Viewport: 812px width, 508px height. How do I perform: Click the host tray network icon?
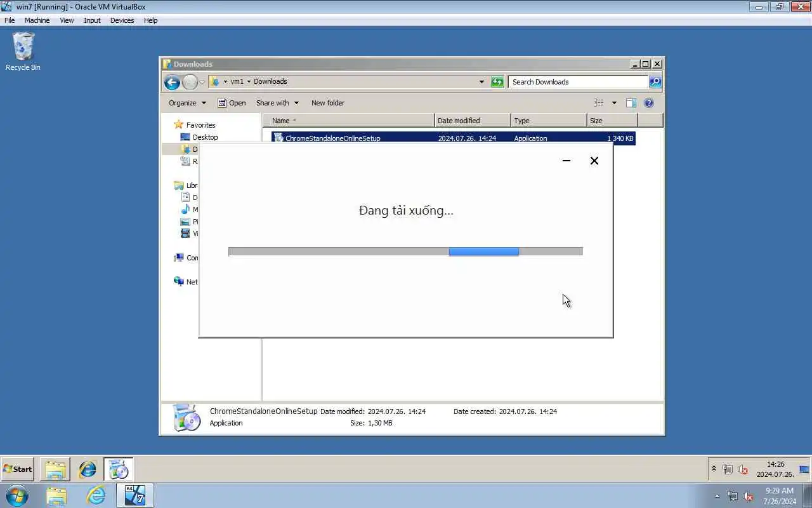733,496
